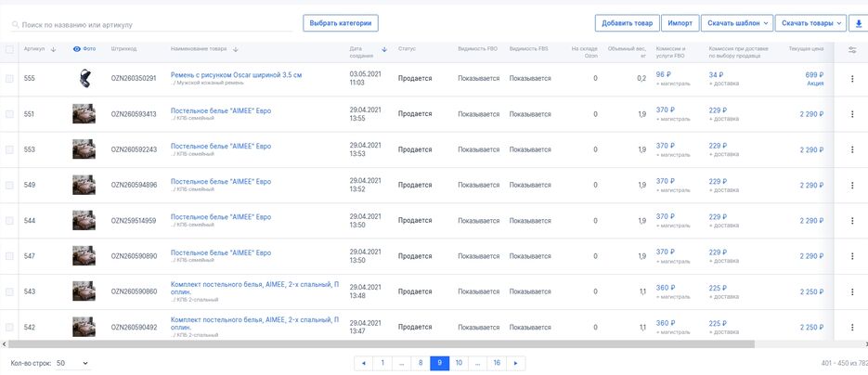Go to previous page arrow

[x=364, y=363]
